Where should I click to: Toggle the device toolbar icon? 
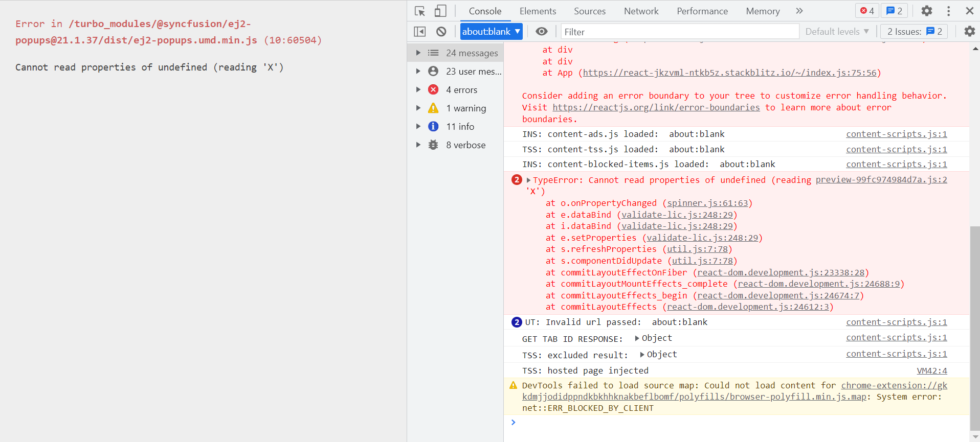(x=440, y=11)
